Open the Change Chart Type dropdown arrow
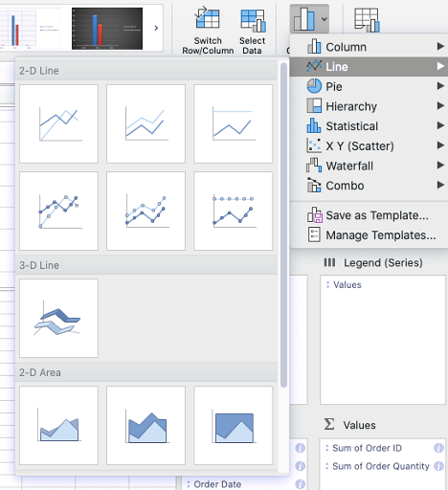 coord(324,19)
